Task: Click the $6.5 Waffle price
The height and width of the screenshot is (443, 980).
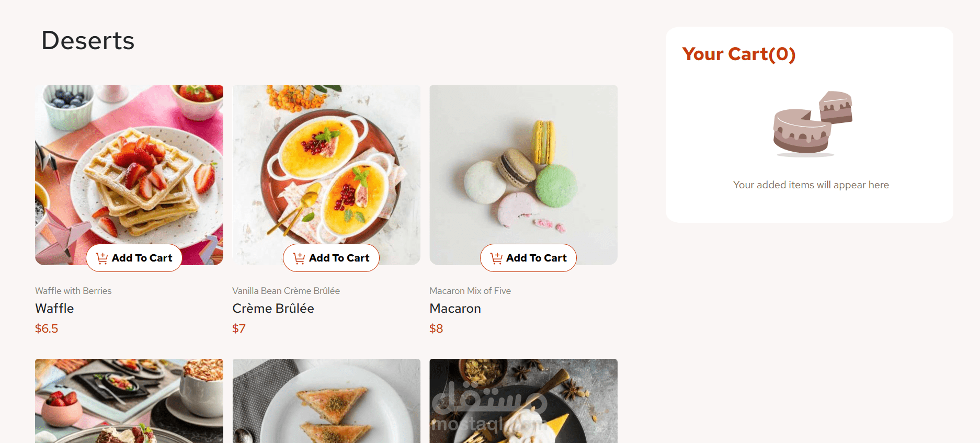Action: [47, 328]
